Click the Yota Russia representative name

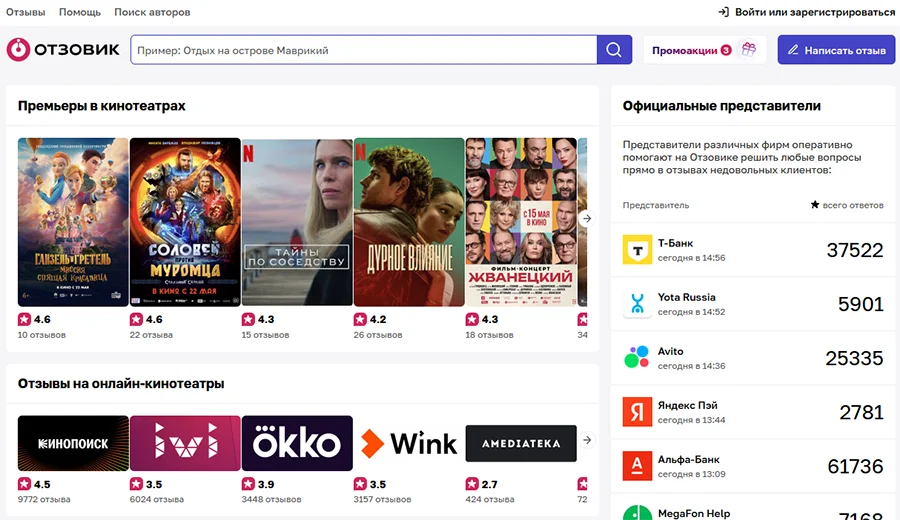coord(686,297)
